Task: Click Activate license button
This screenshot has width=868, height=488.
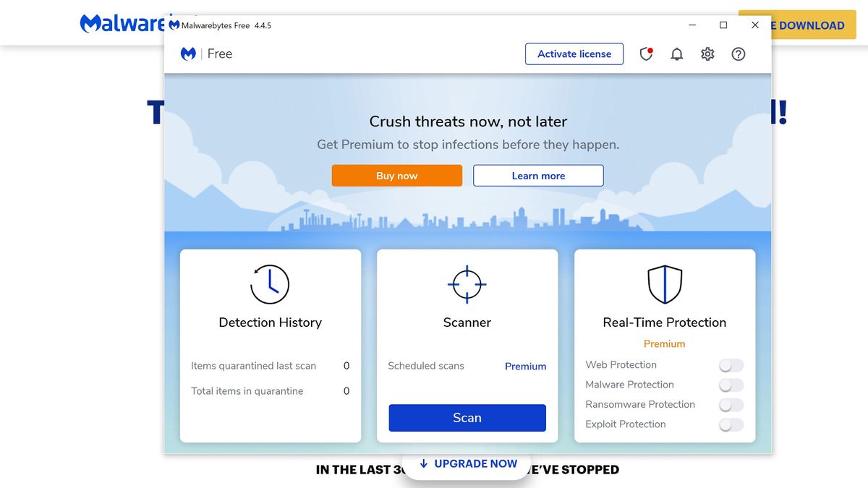Action: 574,53
